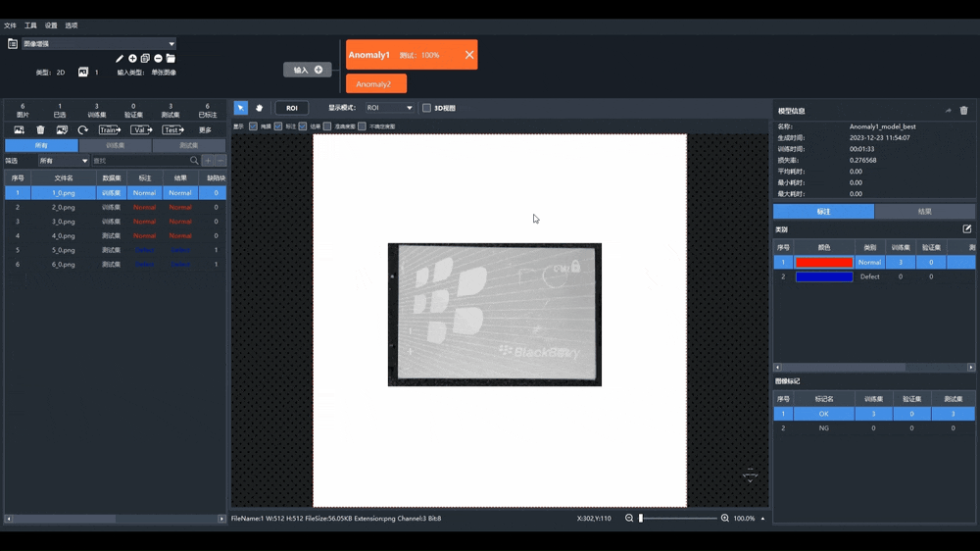Click the Train set assignment icon
Viewport: 980px width, 551px height.
click(110, 129)
